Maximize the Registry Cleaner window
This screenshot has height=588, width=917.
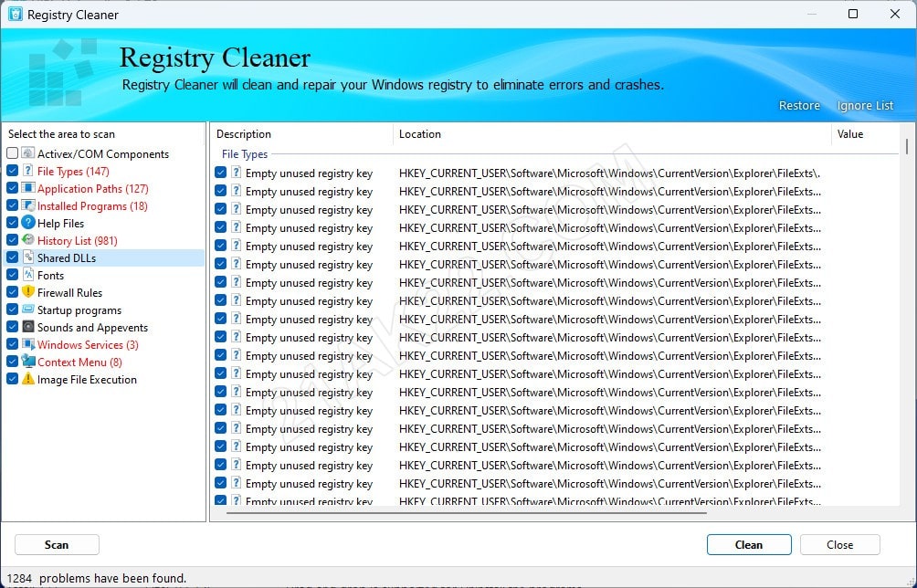853,14
